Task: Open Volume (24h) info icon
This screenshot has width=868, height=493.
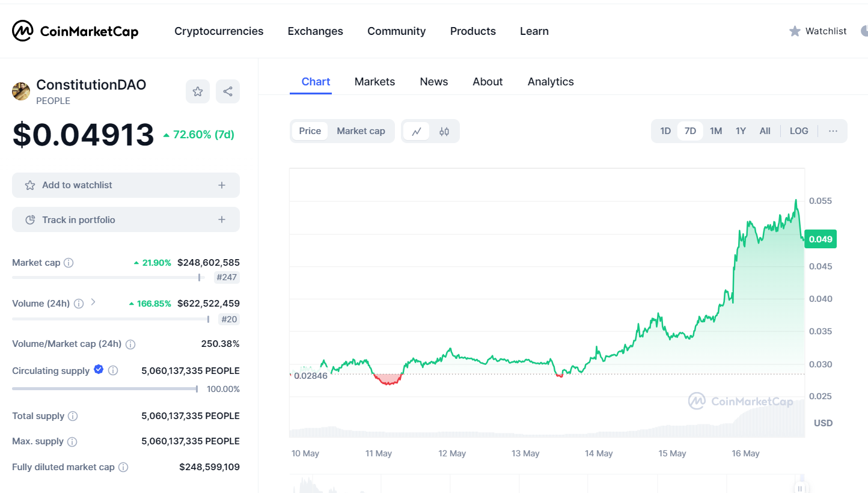Action: (x=79, y=304)
